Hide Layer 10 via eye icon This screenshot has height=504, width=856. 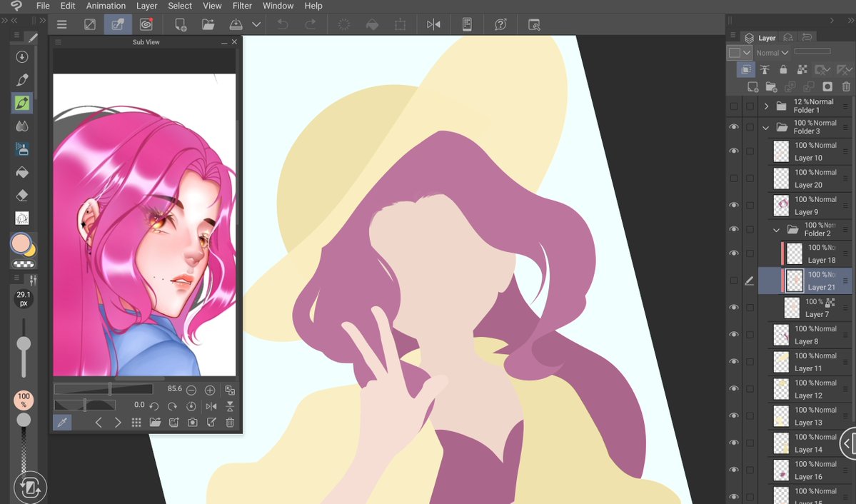pyautogui.click(x=734, y=151)
